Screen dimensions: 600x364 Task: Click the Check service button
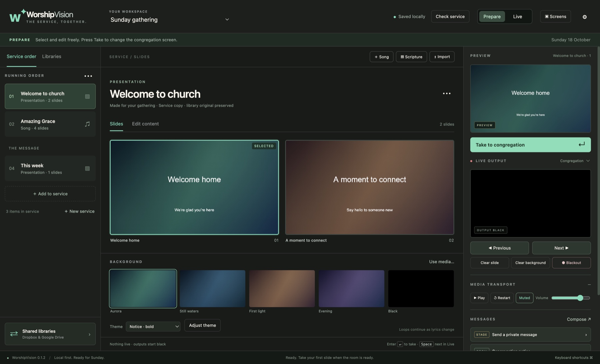pyautogui.click(x=450, y=17)
